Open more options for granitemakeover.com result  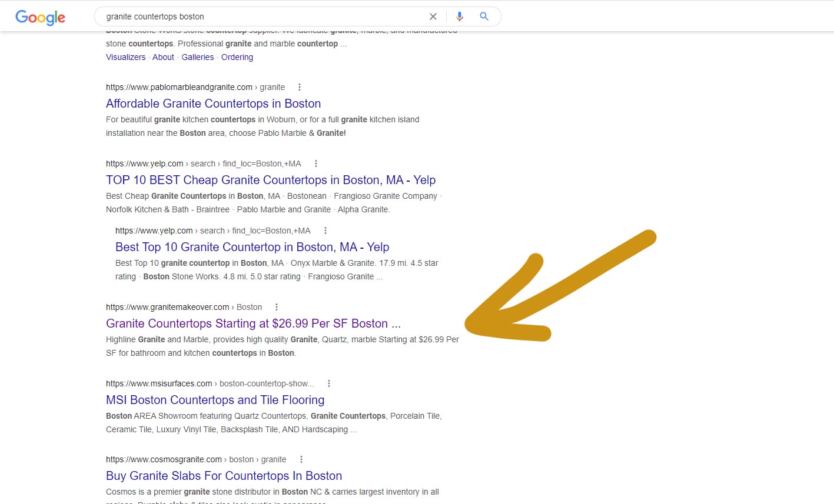click(276, 307)
